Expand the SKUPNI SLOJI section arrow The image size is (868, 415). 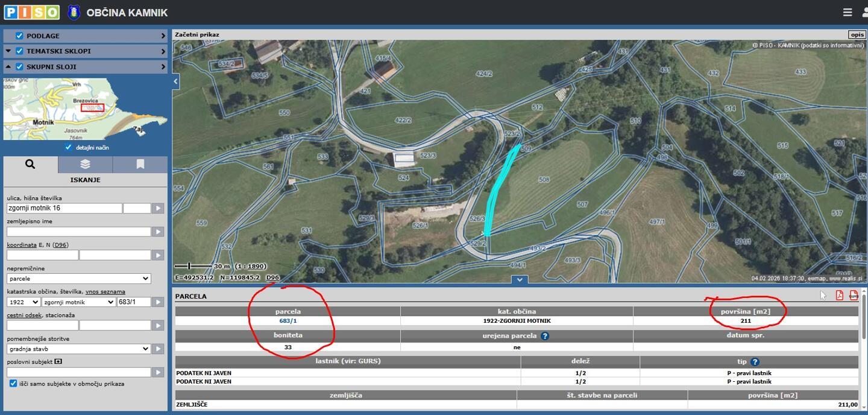pyautogui.click(x=163, y=67)
